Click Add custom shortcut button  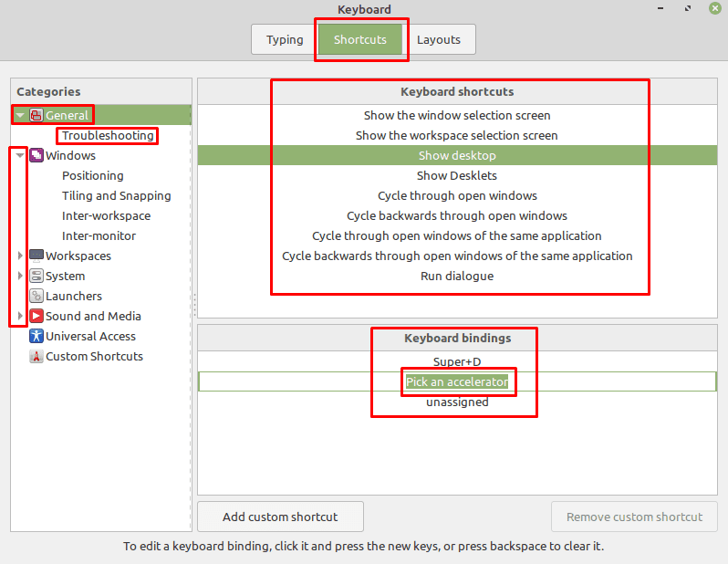click(280, 517)
